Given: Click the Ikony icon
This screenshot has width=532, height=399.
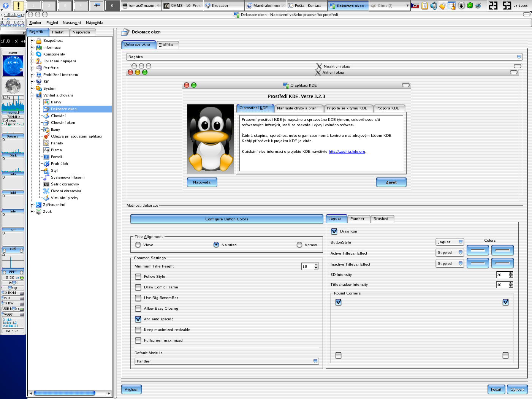Looking at the screenshot, I should [x=46, y=130].
